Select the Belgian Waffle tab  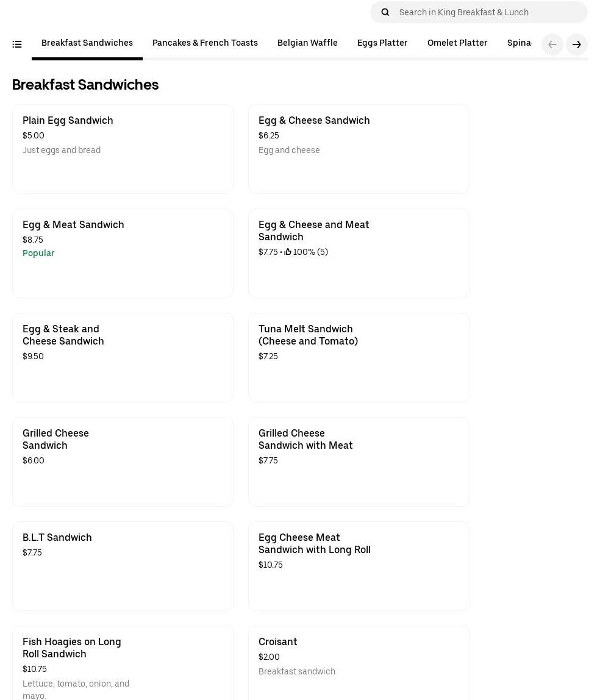tap(307, 43)
